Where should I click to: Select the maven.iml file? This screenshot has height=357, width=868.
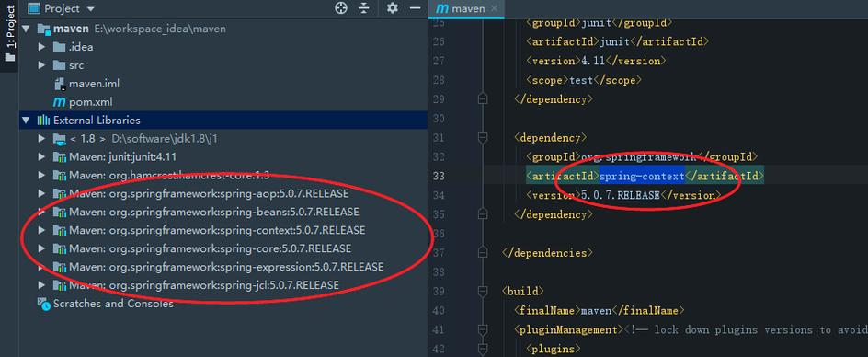click(94, 84)
